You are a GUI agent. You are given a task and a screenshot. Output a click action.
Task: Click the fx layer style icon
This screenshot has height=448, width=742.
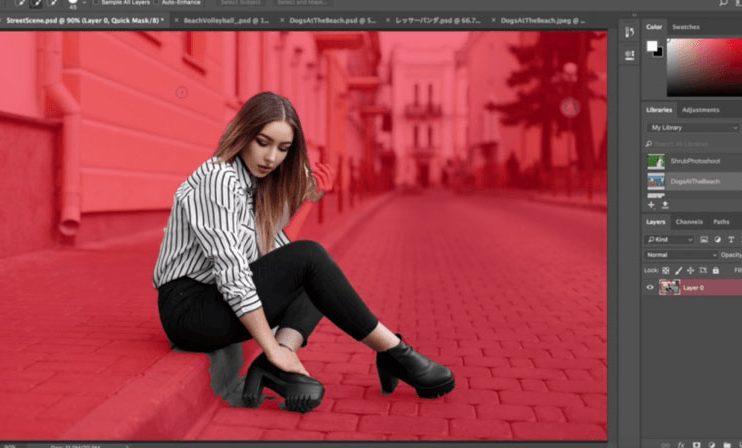click(x=681, y=445)
